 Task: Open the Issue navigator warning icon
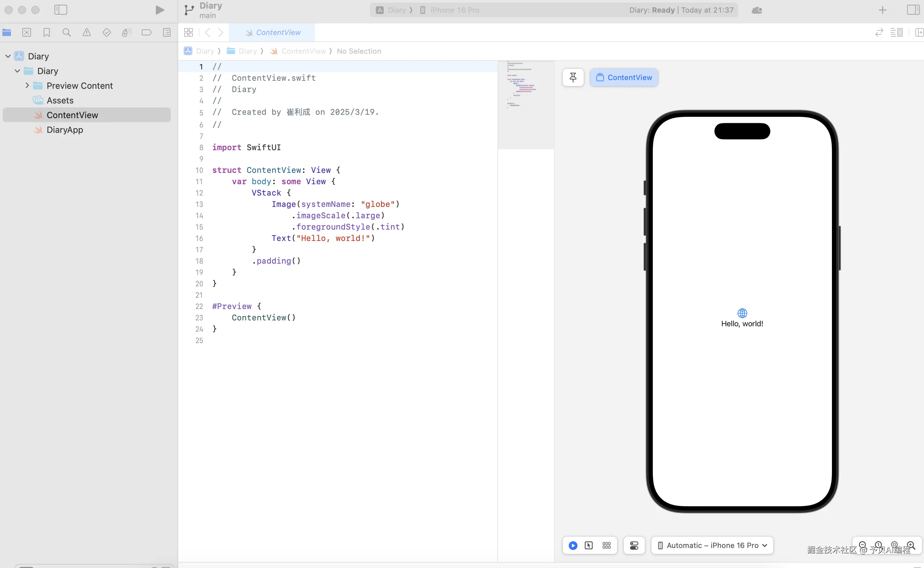coord(86,33)
